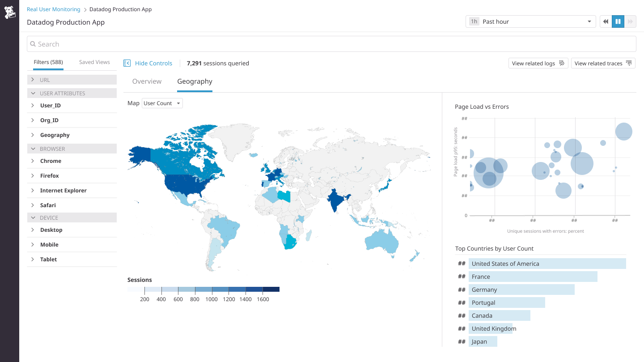Open the Map User Count dropdown
The width and height of the screenshot is (644, 362).
(162, 103)
